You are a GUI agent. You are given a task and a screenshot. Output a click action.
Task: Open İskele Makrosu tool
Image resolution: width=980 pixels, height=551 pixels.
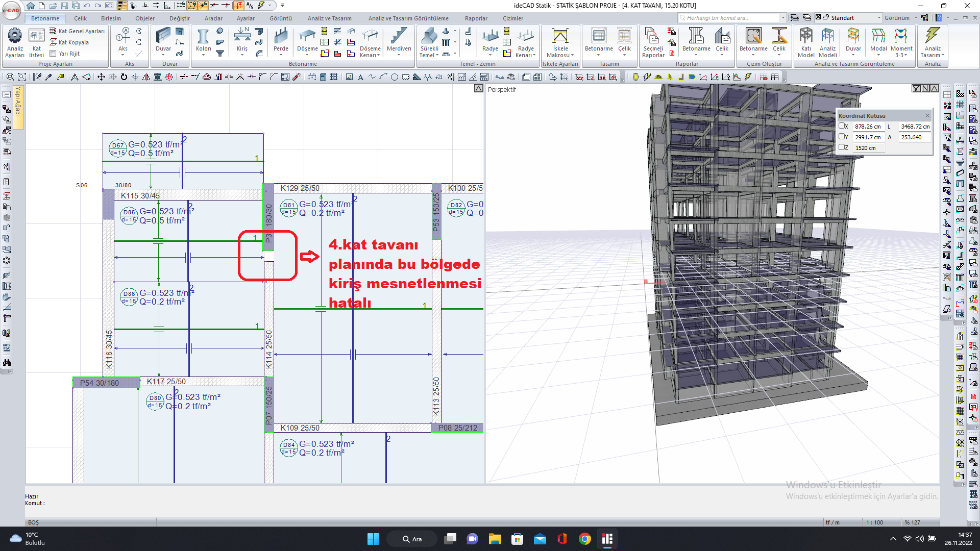coord(560,42)
